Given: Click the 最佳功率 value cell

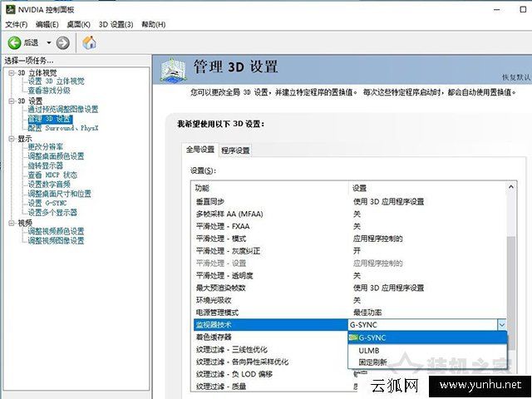Looking at the screenshot, I should coord(367,313).
